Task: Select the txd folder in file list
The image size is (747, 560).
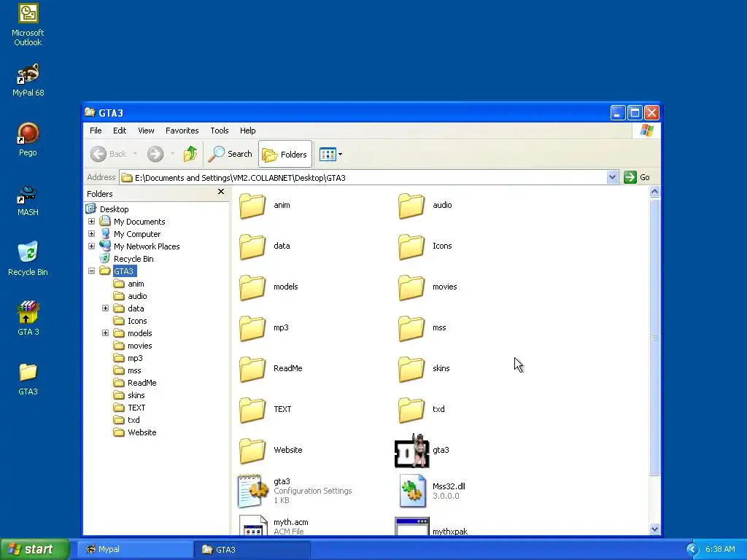Action: coord(421,410)
